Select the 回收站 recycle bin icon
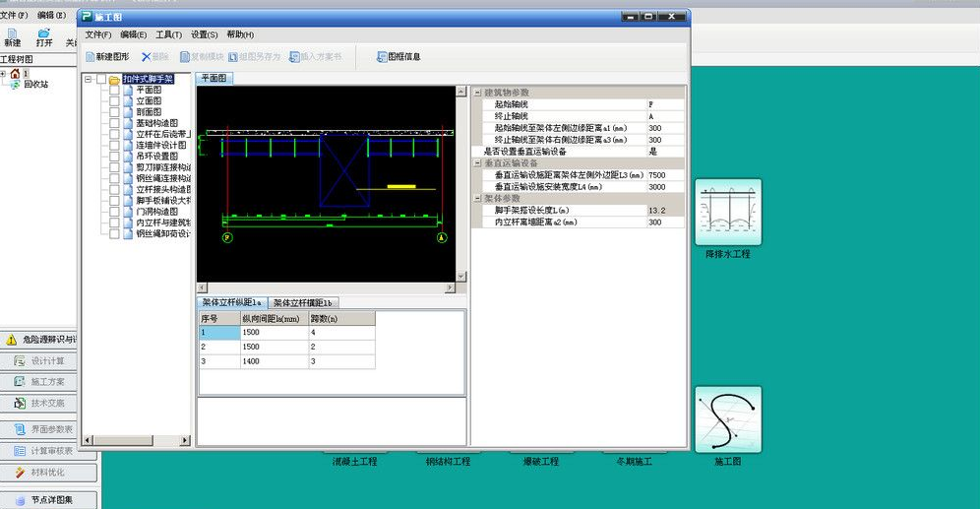Screen dimensions: 980x509 coord(16,85)
